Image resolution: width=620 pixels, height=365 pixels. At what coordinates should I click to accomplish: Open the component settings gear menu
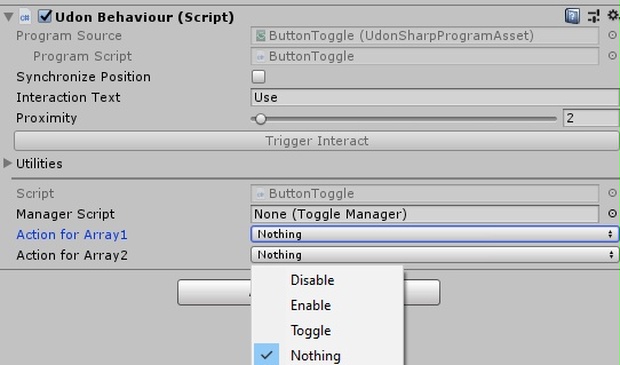[x=613, y=16]
